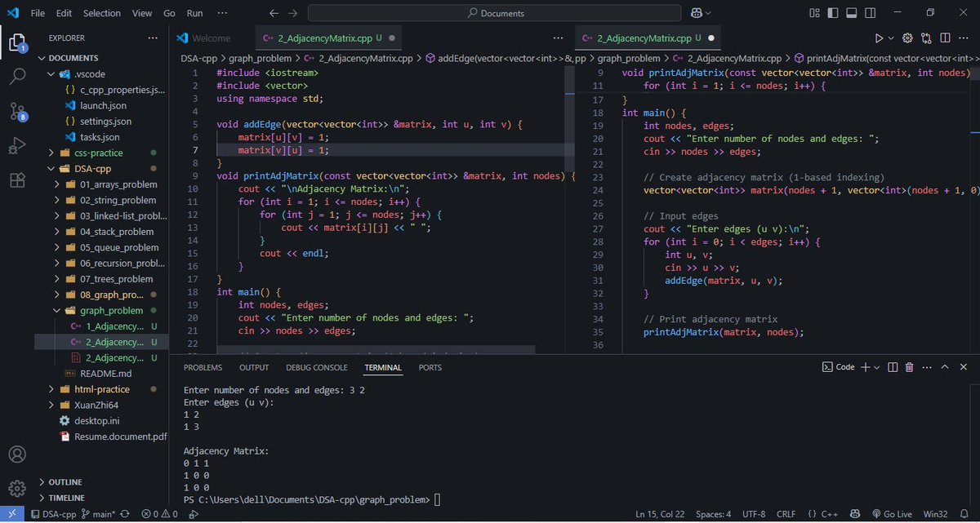Open notifications bell in status bar
The height and width of the screenshot is (523, 980).
[x=964, y=515]
